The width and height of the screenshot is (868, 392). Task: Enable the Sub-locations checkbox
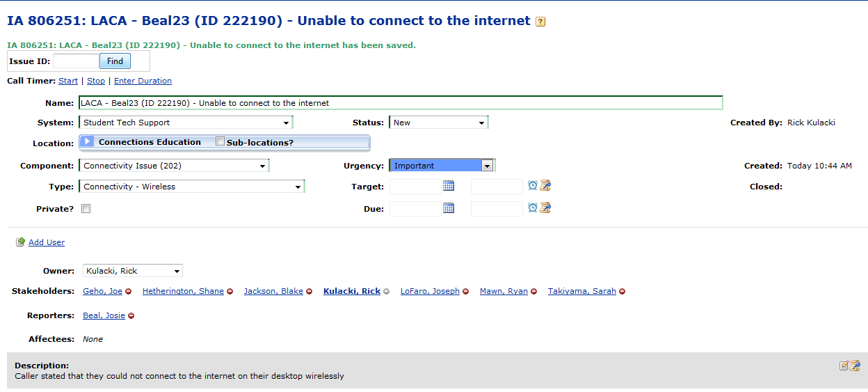pyautogui.click(x=220, y=141)
